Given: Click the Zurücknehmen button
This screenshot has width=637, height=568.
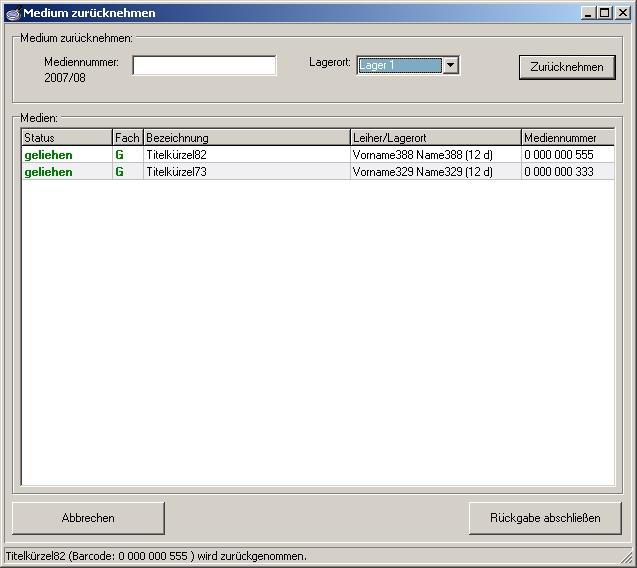Looking at the screenshot, I should click(x=566, y=67).
